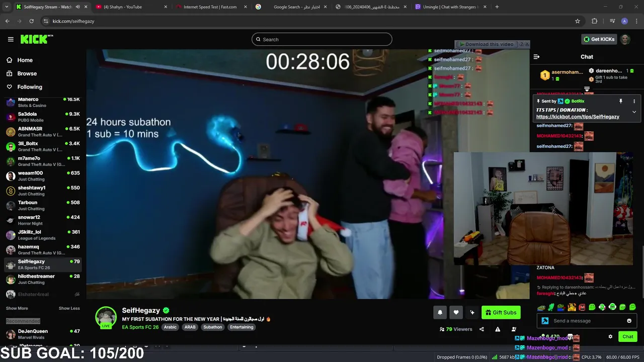Open the kickbot.com tips link
The height and width of the screenshot is (362, 644).
(x=578, y=117)
